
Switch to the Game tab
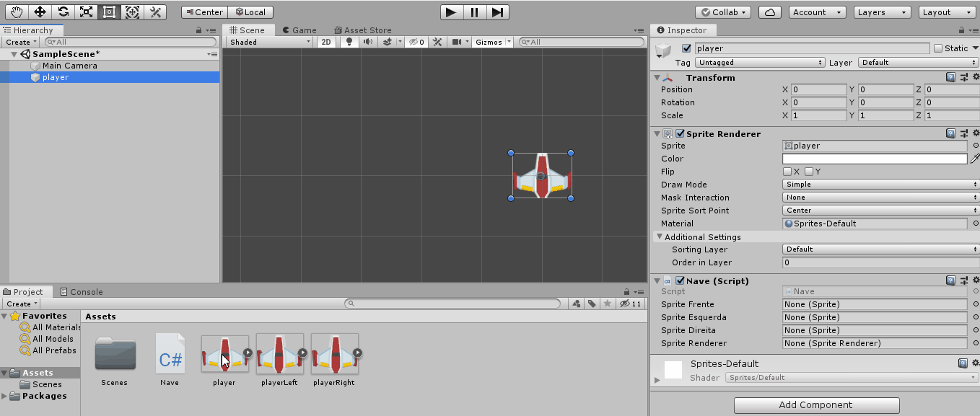coord(299,30)
